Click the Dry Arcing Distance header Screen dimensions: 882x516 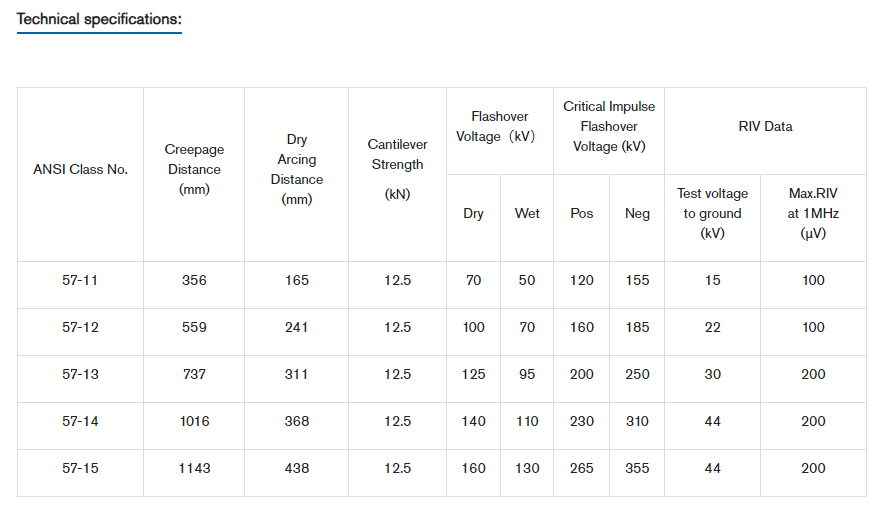click(x=297, y=169)
